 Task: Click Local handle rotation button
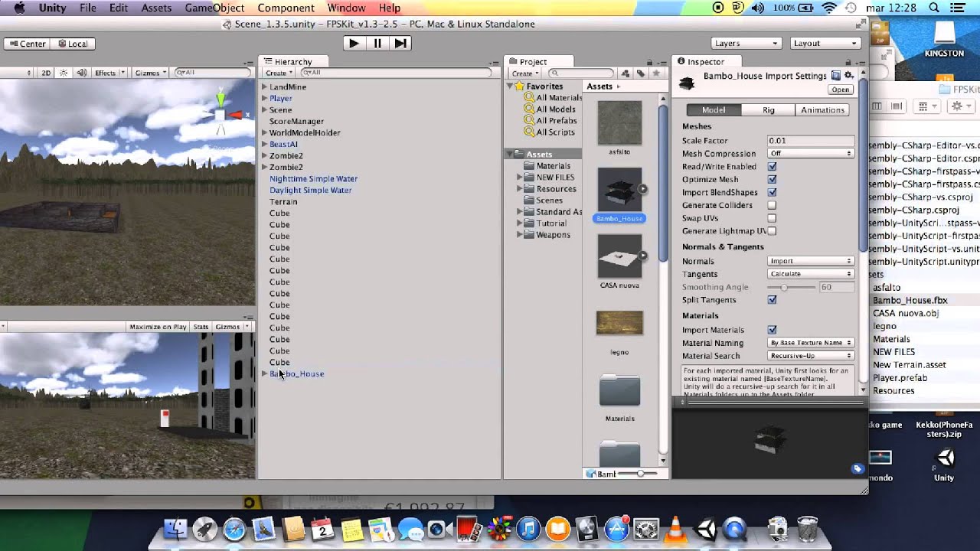tap(73, 44)
